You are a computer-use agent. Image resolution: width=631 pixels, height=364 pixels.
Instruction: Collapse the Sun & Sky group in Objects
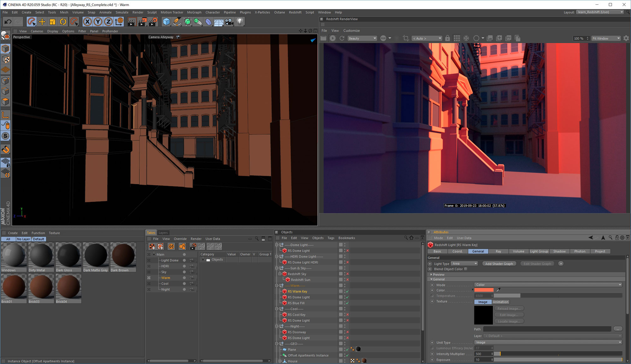click(276, 268)
